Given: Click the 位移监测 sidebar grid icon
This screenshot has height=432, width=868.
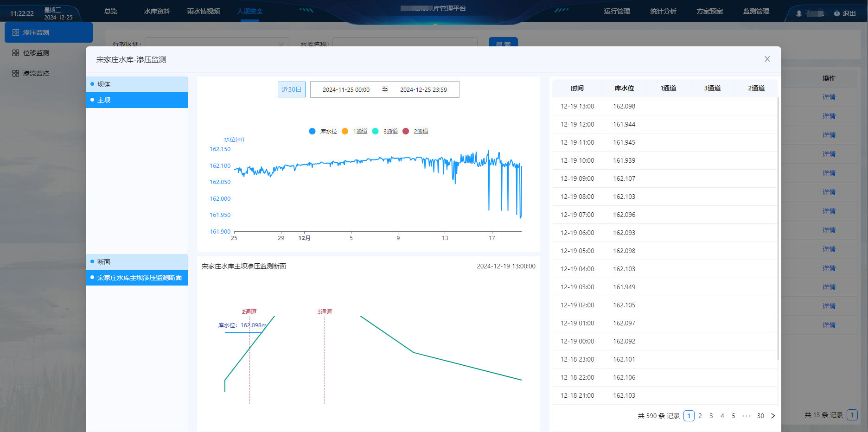Looking at the screenshot, I should pyautogui.click(x=16, y=53).
